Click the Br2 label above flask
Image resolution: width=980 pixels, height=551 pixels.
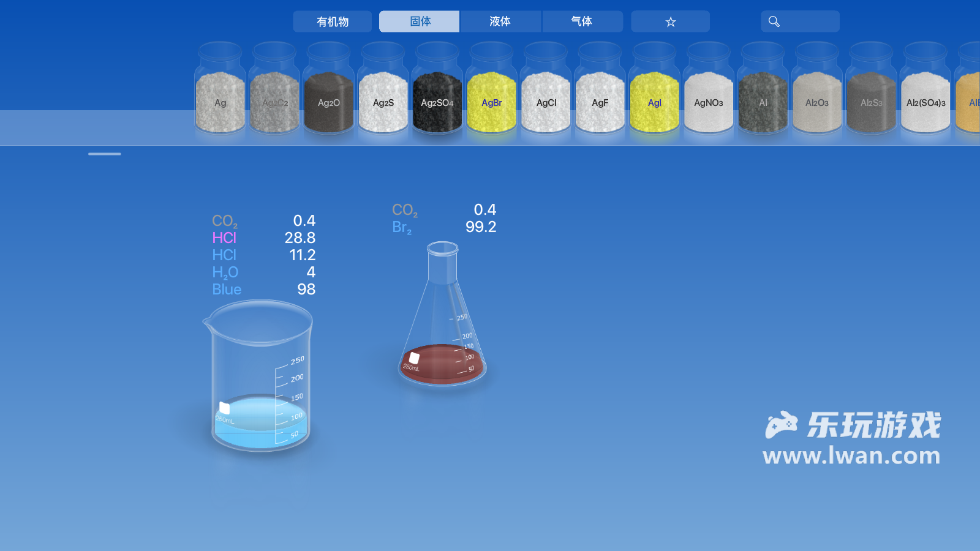[402, 227]
